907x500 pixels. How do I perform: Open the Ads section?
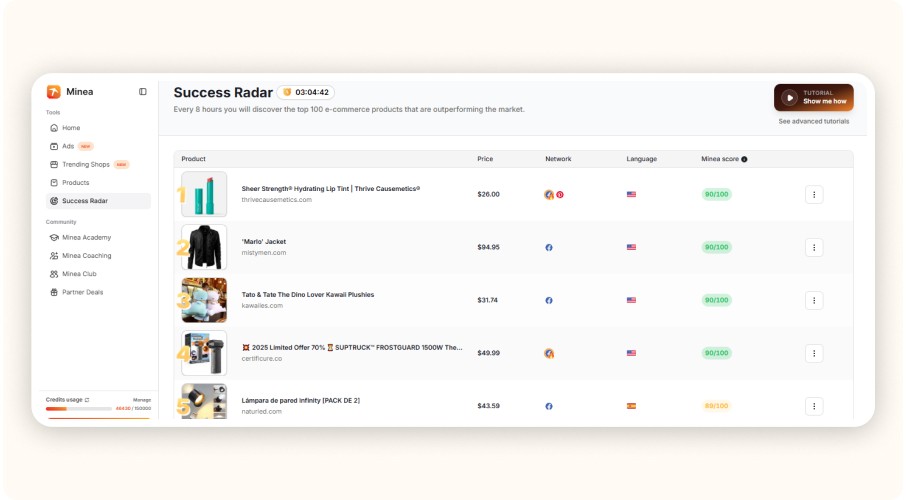pos(68,146)
